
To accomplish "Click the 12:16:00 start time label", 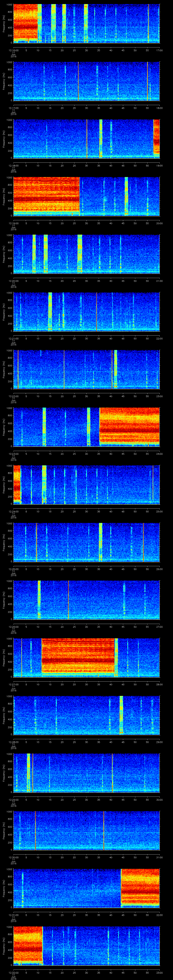I will point(14,50).
